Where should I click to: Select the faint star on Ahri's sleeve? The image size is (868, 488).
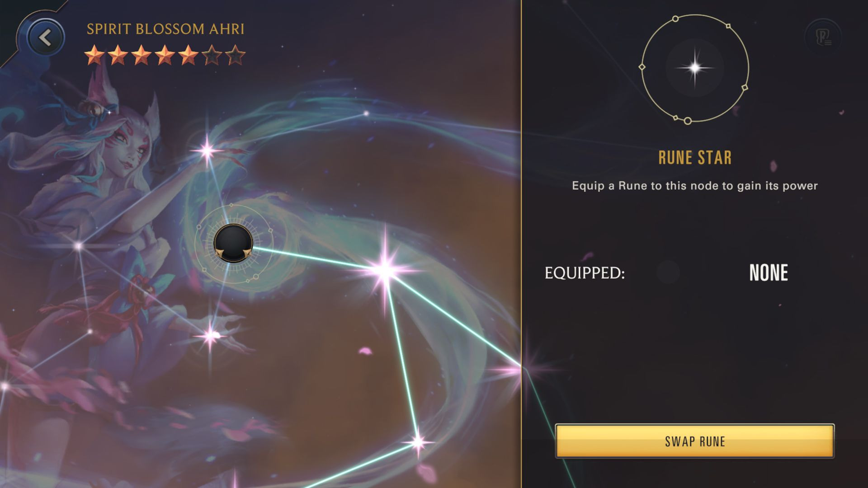79,246
